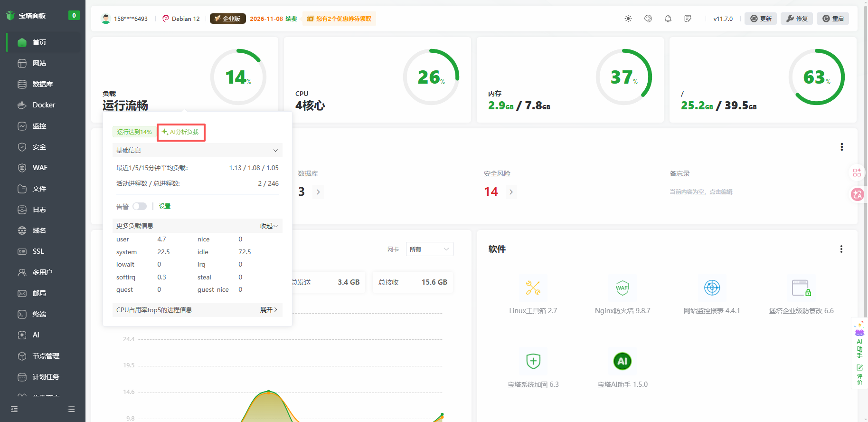Open the 宝塔AI助手 software icon
The image size is (868, 422).
(622, 361)
